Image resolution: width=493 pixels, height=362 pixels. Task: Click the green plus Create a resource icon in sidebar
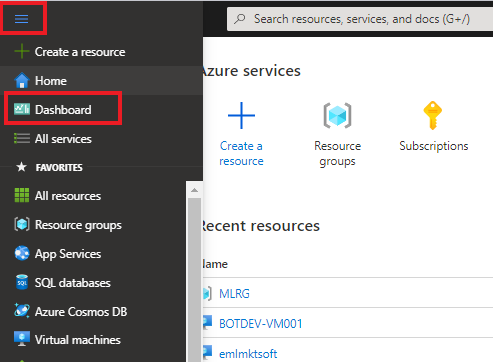coord(22,51)
